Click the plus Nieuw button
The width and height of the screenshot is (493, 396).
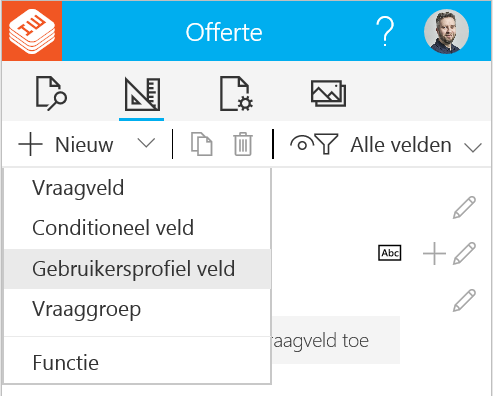(66, 145)
